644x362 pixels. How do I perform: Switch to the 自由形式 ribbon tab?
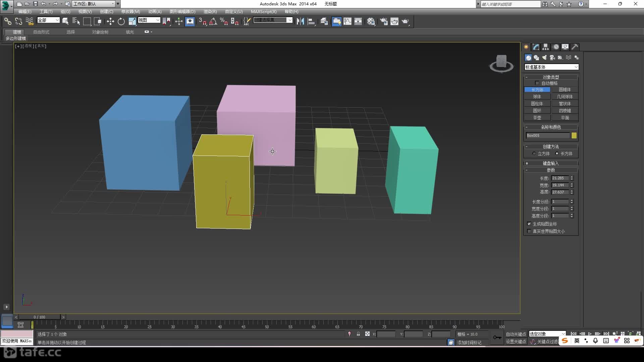click(41, 32)
